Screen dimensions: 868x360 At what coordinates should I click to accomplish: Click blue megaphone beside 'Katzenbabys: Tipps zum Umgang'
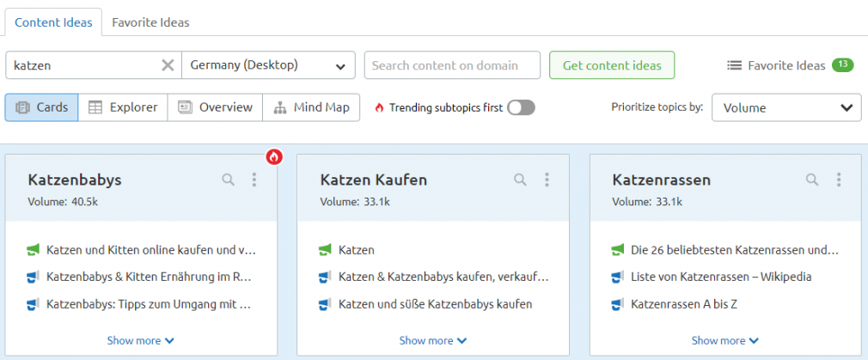tap(34, 303)
